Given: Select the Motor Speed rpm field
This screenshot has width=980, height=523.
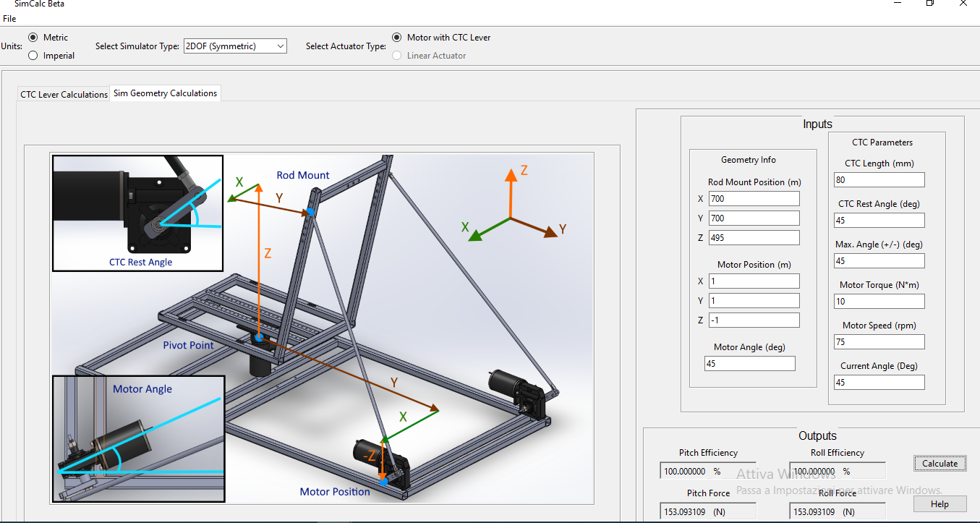Looking at the screenshot, I should [879, 342].
